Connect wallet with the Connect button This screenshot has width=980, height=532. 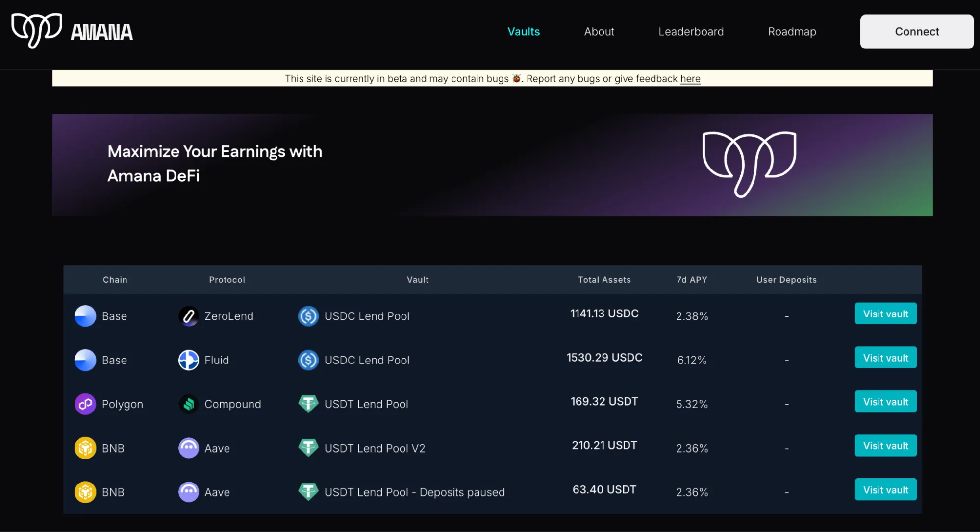coord(917,31)
